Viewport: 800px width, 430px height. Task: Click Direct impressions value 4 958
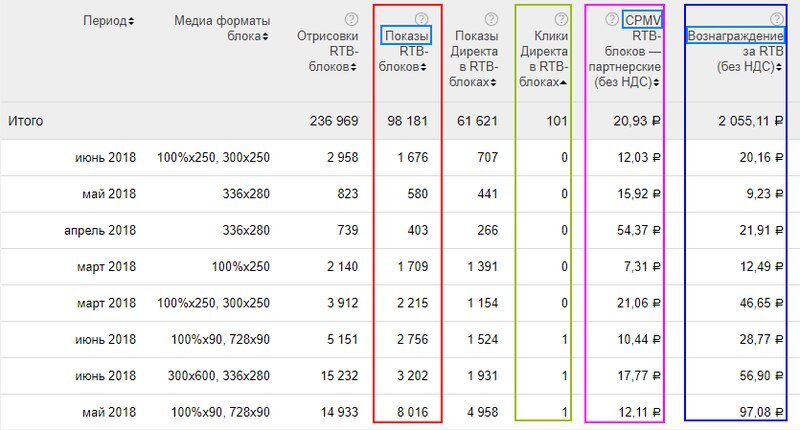coord(482,412)
